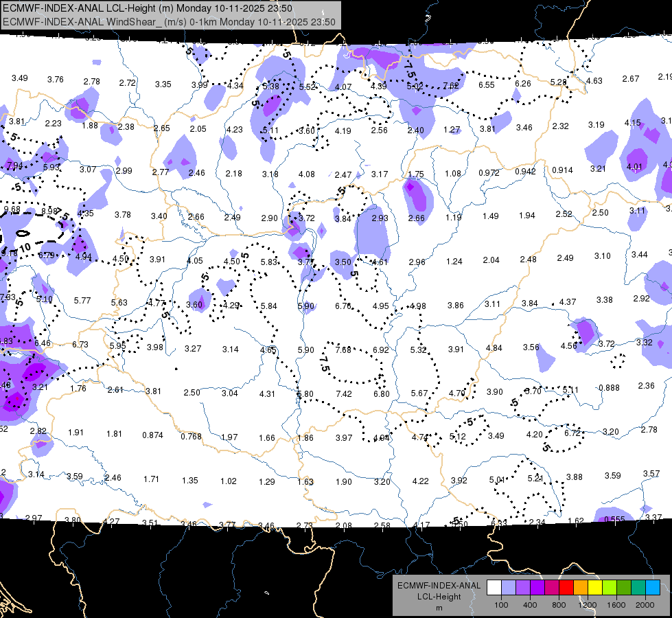Click the legend title ECMWF-INDEX-ANAL
This screenshot has width=672, height=618.
(439, 586)
